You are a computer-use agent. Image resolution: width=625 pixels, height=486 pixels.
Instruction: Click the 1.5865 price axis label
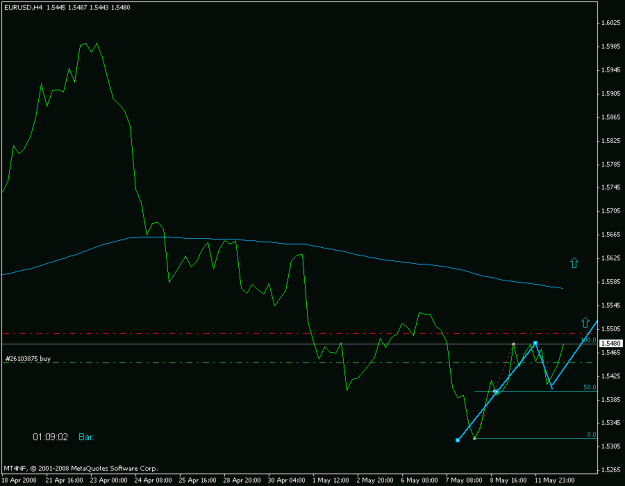tap(611, 117)
